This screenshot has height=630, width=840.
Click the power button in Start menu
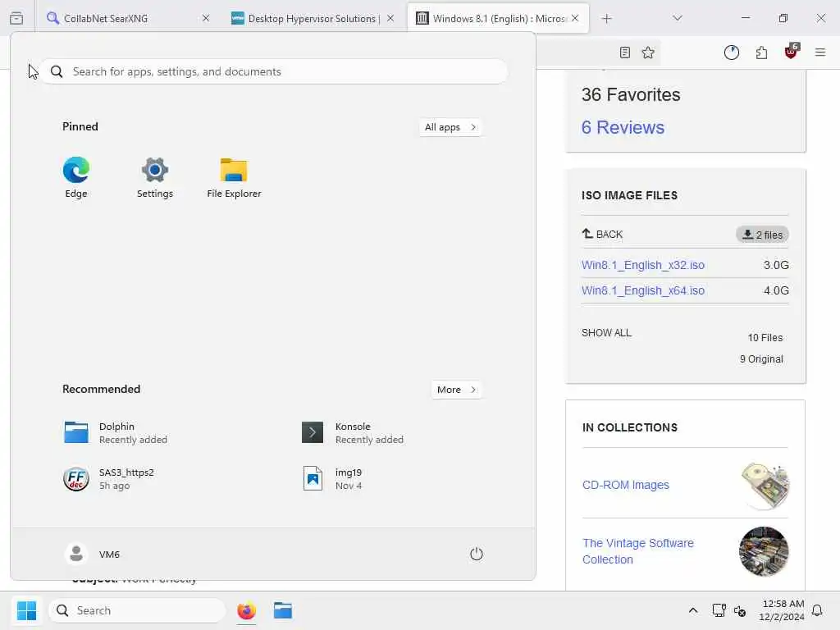477,554
